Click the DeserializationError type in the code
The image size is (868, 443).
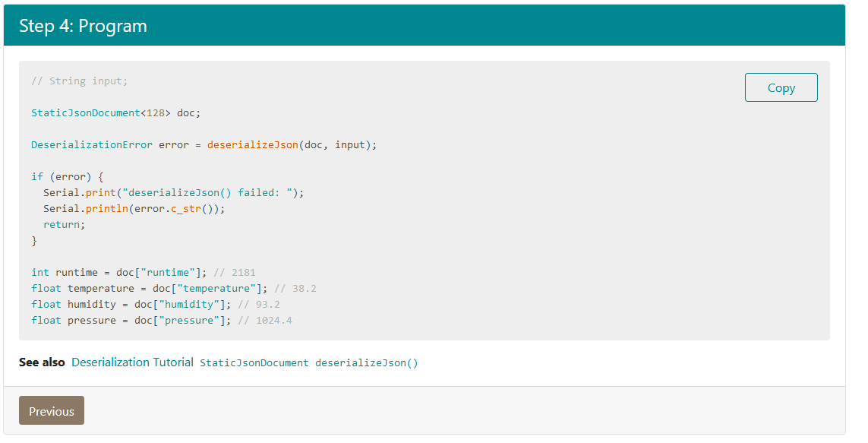92,144
